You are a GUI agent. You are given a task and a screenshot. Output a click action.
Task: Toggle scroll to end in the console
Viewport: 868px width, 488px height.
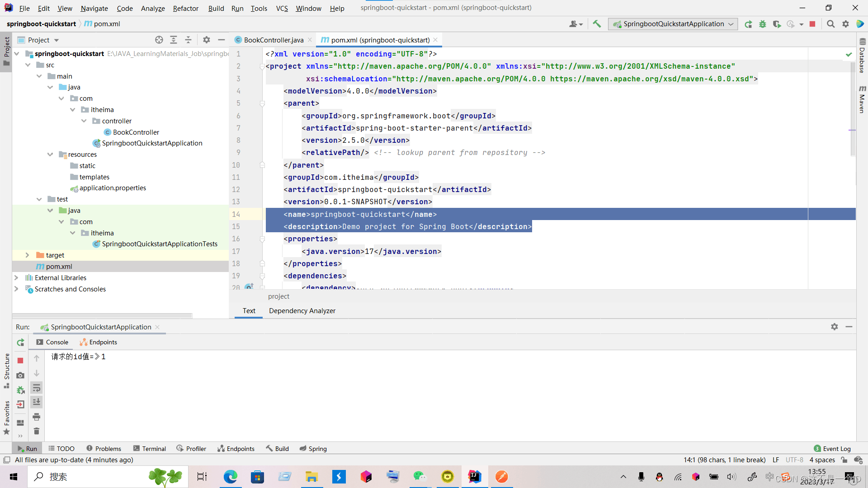(x=37, y=402)
